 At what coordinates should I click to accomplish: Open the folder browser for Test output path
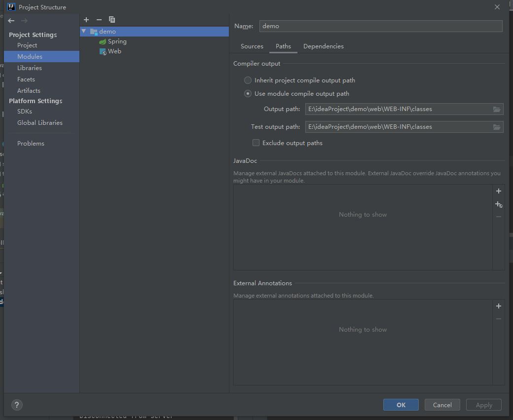pyautogui.click(x=496, y=126)
